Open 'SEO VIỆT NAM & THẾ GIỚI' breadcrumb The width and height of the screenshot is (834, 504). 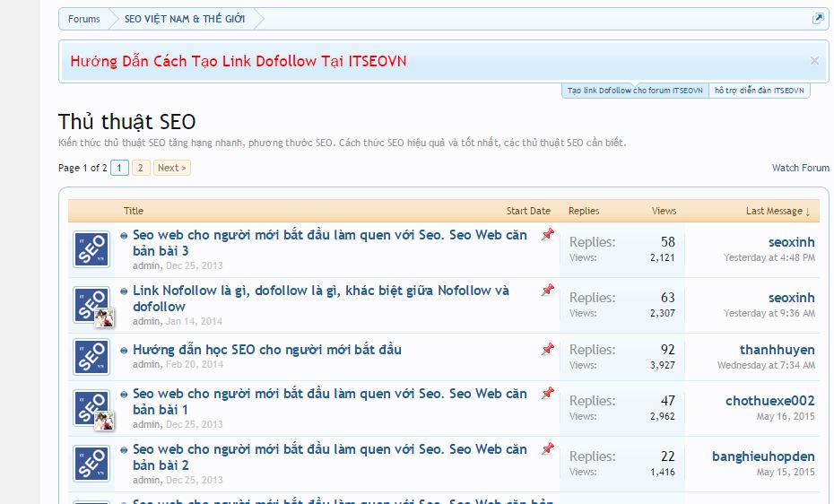click(x=185, y=19)
